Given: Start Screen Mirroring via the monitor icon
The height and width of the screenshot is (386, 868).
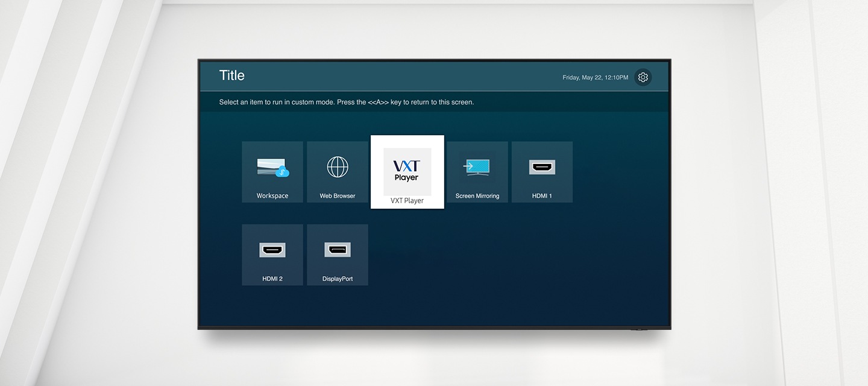Looking at the screenshot, I should click(x=477, y=167).
